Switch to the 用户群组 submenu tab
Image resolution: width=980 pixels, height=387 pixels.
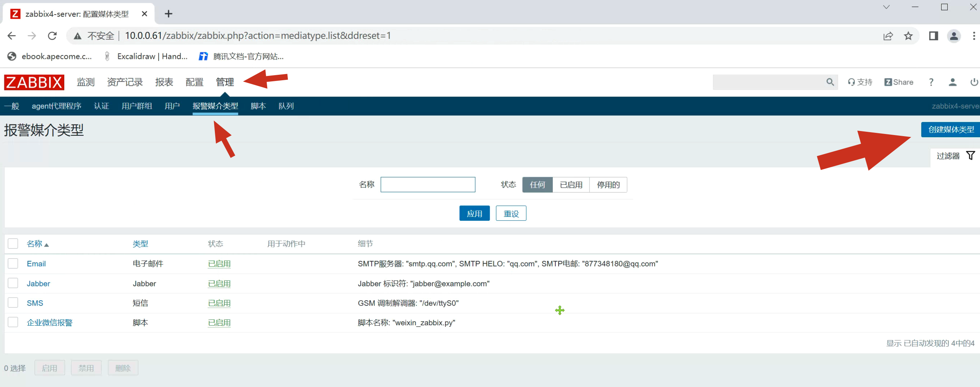pos(136,106)
